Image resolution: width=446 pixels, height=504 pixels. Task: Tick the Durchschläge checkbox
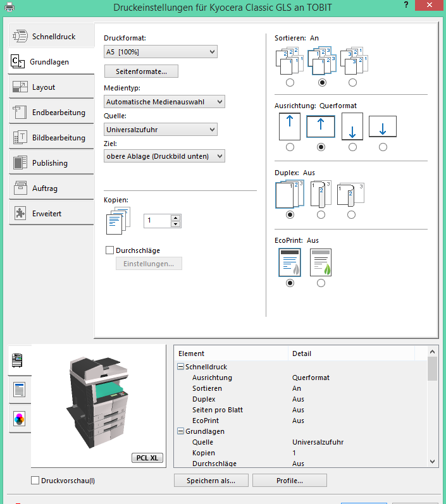(x=109, y=250)
